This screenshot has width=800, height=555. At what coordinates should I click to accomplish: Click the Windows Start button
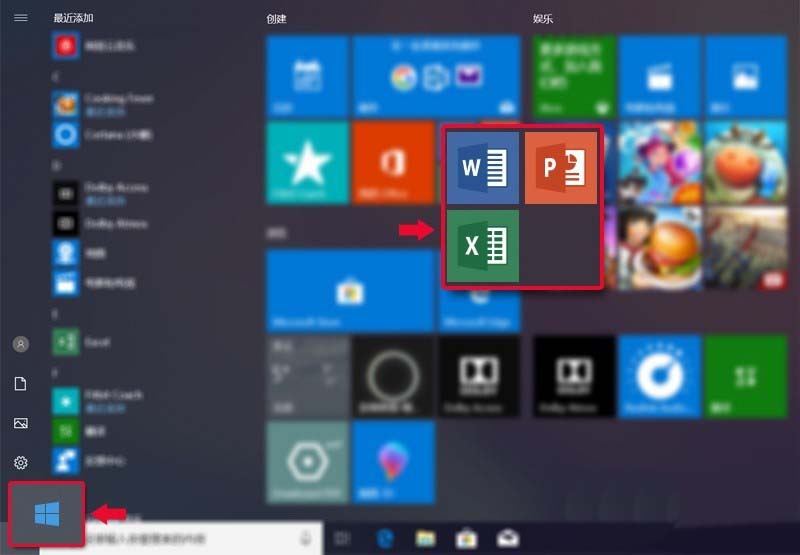pyautogui.click(x=46, y=514)
